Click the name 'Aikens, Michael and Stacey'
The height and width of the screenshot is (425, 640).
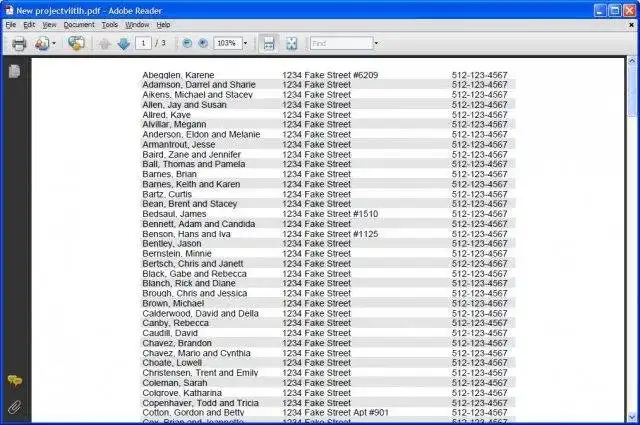click(x=198, y=95)
